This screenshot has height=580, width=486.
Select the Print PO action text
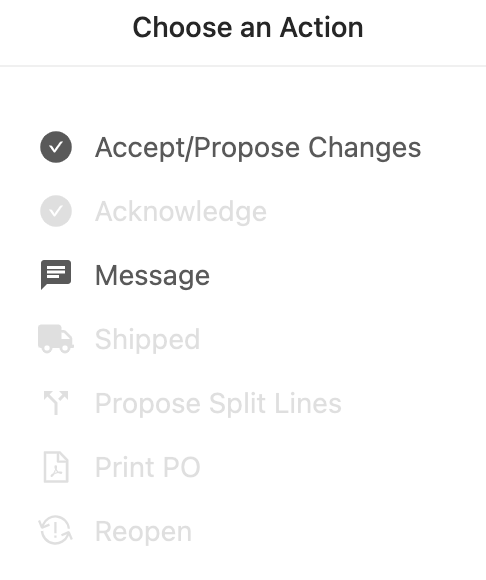(148, 467)
